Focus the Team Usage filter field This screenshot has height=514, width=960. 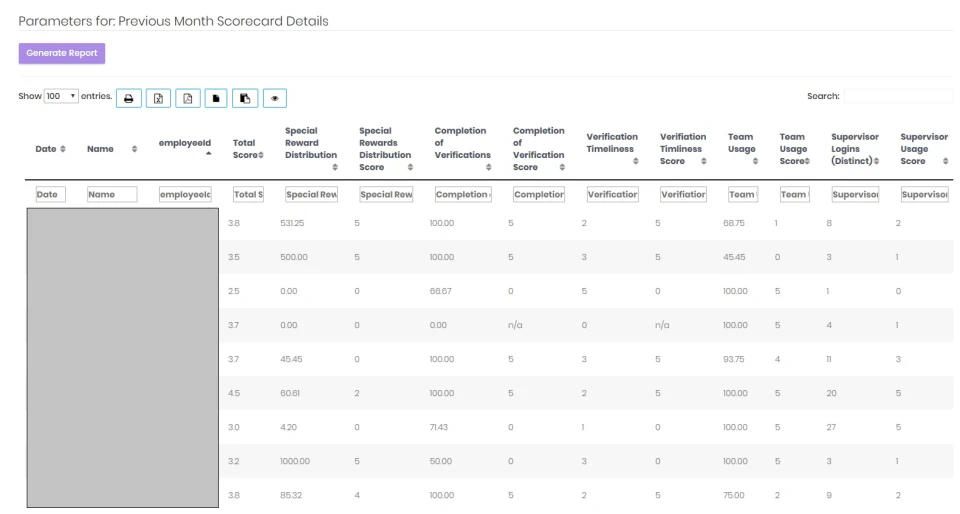741,194
